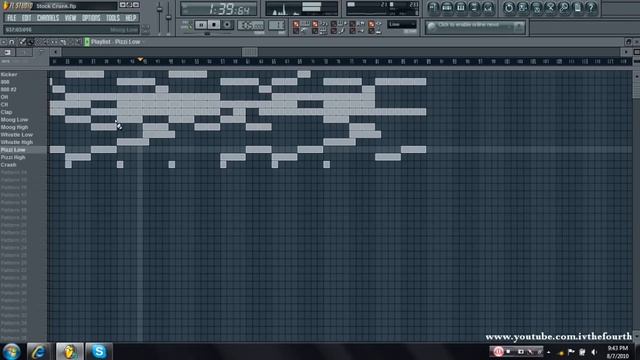Click the playlist scroll right arrow
Image resolution: width=640 pixels, height=360 pixels.
click(626, 52)
